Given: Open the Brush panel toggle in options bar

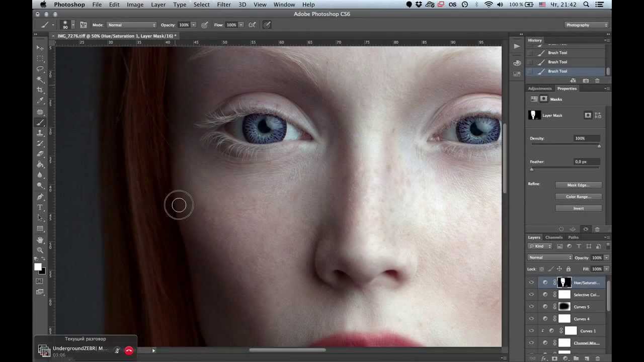Looking at the screenshot, I should tap(84, 25).
